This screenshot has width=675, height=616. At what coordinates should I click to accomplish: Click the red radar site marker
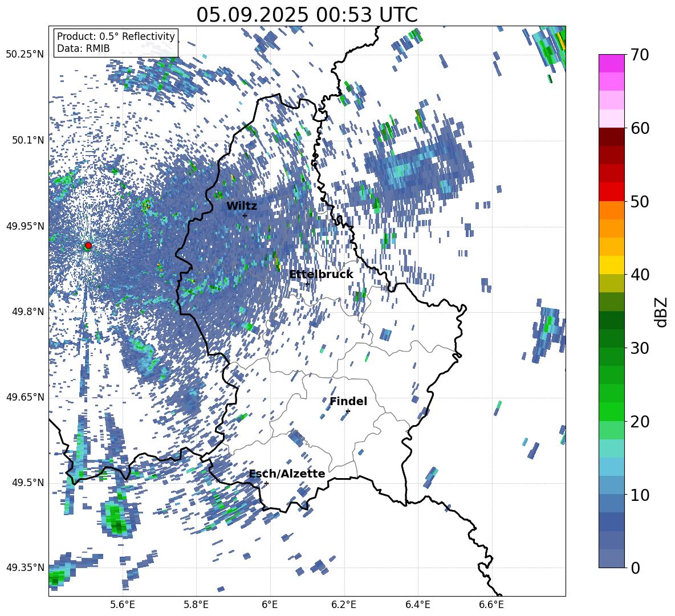click(x=88, y=245)
